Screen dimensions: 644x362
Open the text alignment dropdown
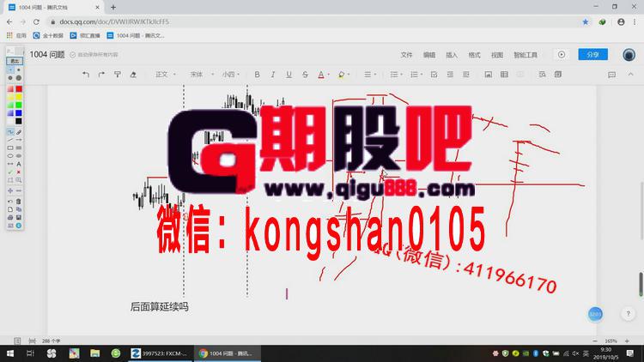click(370, 75)
